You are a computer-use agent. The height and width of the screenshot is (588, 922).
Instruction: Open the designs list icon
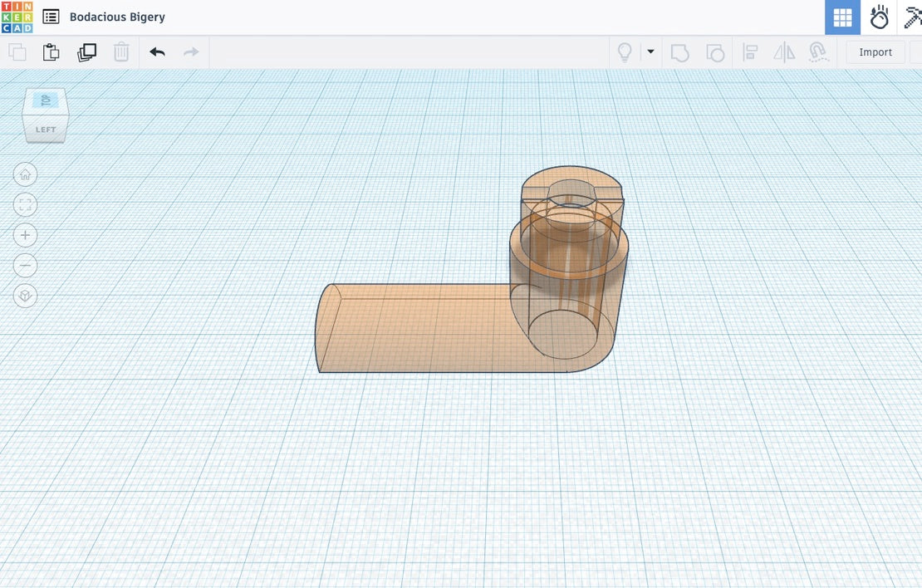click(51, 17)
